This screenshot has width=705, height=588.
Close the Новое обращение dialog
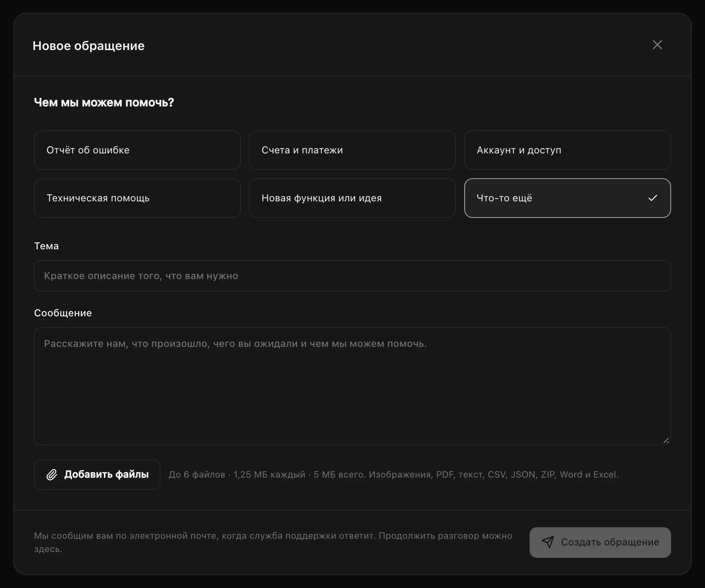(657, 45)
